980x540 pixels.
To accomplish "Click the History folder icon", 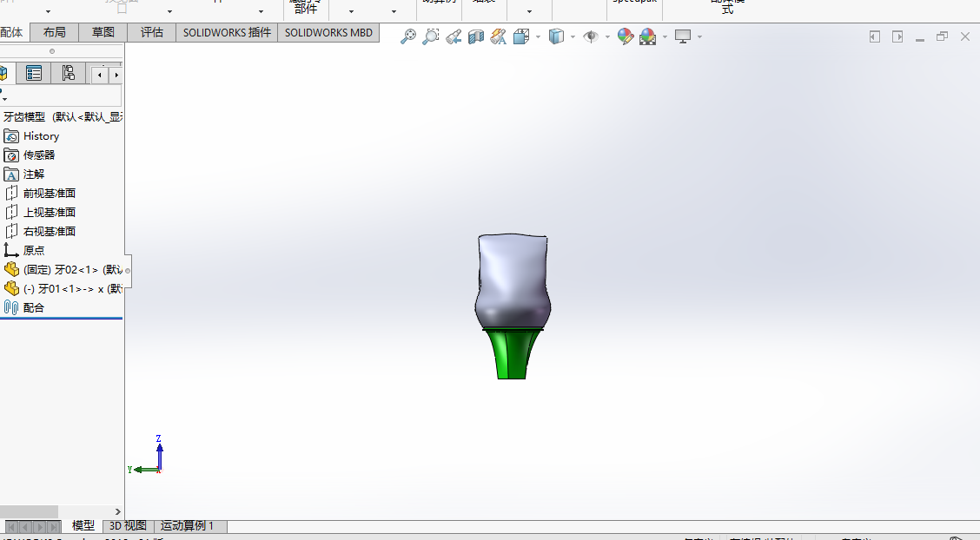I will point(11,136).
